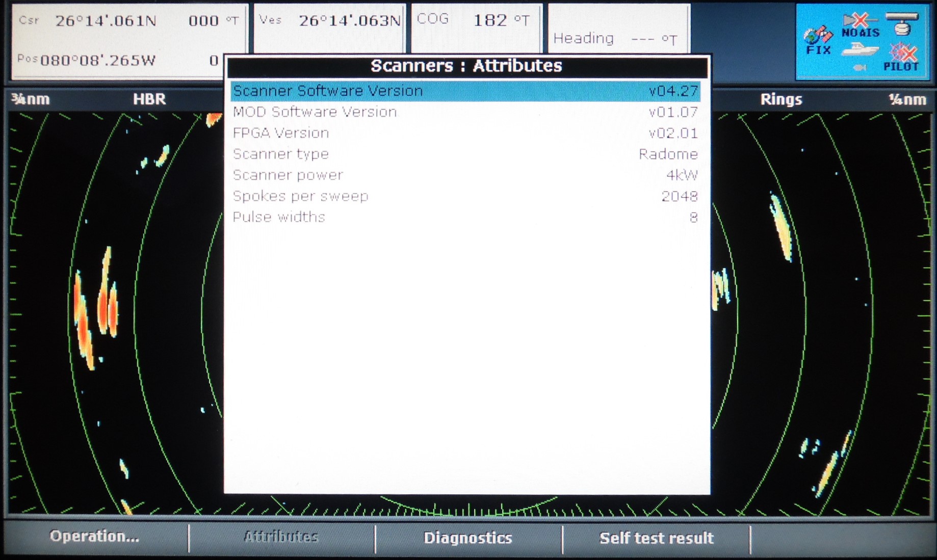Click the small fish sonar icon
937x560 pixels.
(860, 68)
